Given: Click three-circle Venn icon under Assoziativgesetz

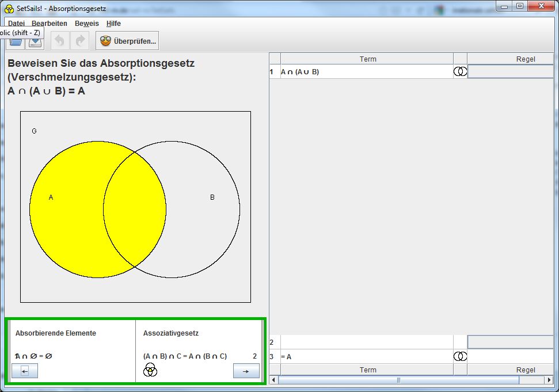Looking at the screenshot, I should point(150,370).
